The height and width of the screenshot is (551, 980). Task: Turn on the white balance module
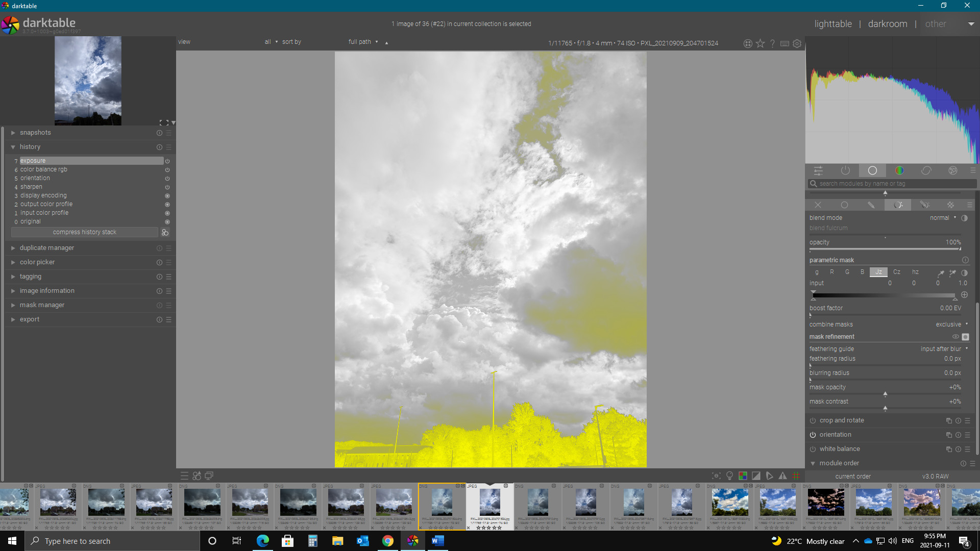813,449
